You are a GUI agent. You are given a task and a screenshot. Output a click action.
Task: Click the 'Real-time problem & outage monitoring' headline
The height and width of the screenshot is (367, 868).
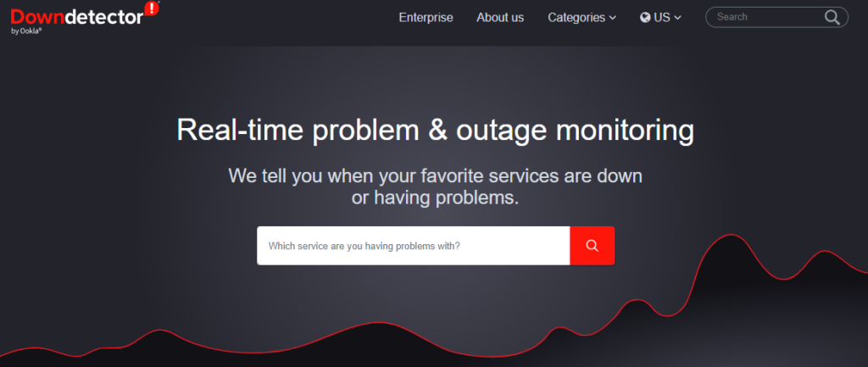pyautogui.click(x=435, y=131)
